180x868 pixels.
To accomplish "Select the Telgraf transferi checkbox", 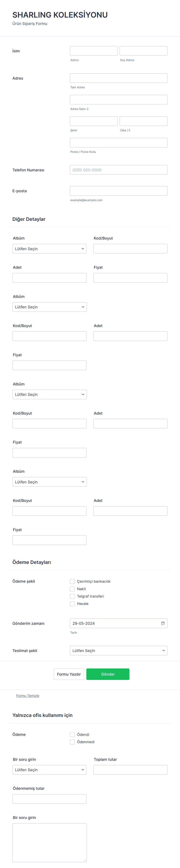I will point(72,596).
